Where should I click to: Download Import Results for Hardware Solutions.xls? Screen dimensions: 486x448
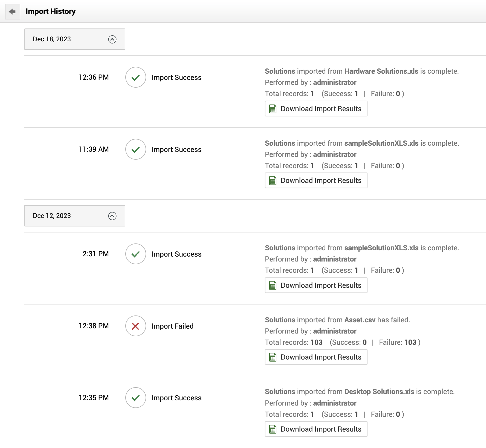click(316, 109)
